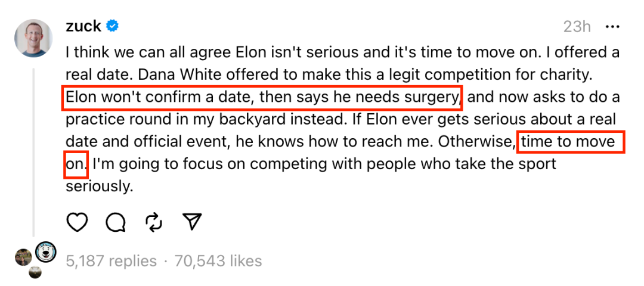The image size is (644, 286).
Task: Click the last word "seriously." in post
Action: 98,186
